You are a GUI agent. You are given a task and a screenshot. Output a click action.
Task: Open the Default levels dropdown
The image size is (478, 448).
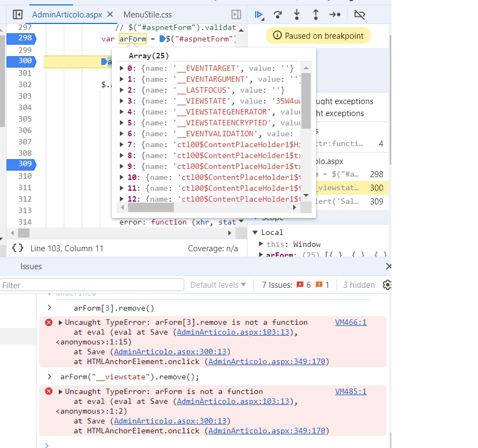(x=218, y=285)
